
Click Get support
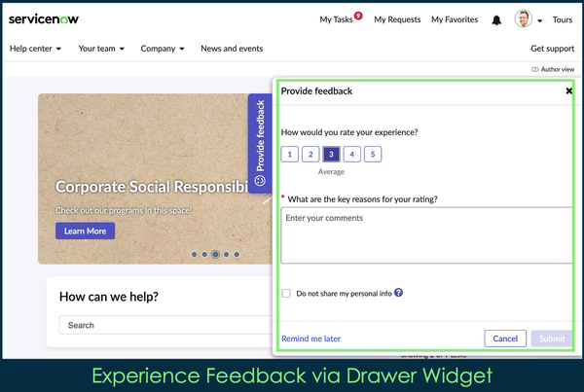point(552,49)
